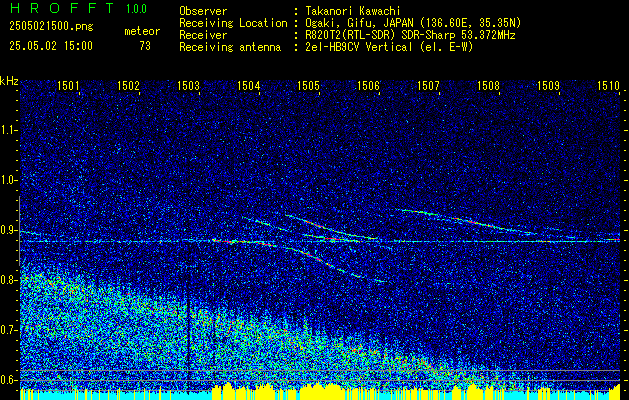The width and height of the screenshot is (629, 400).
Task: Click the HROFFT 1.0.0 title text
Action: coord(78,8)
